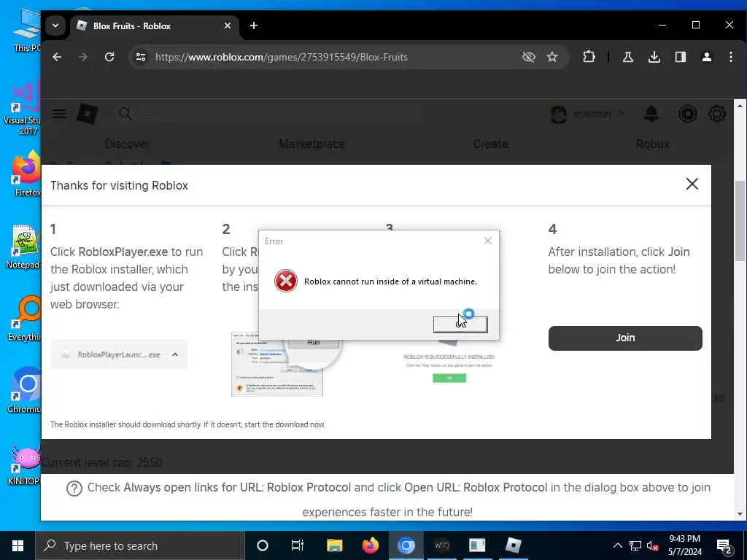Toggle the browser side panel icon
747x560 pixels.
pyautogui.click(x=681, y=57)
